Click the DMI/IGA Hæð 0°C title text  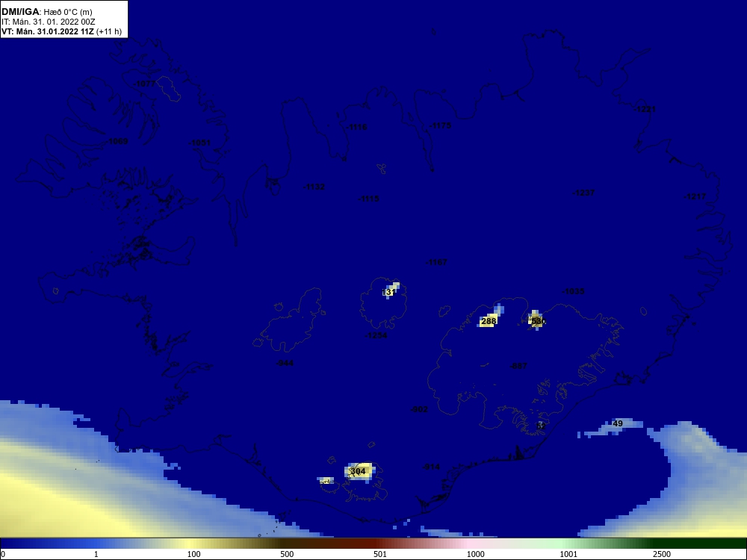point(47,12)
